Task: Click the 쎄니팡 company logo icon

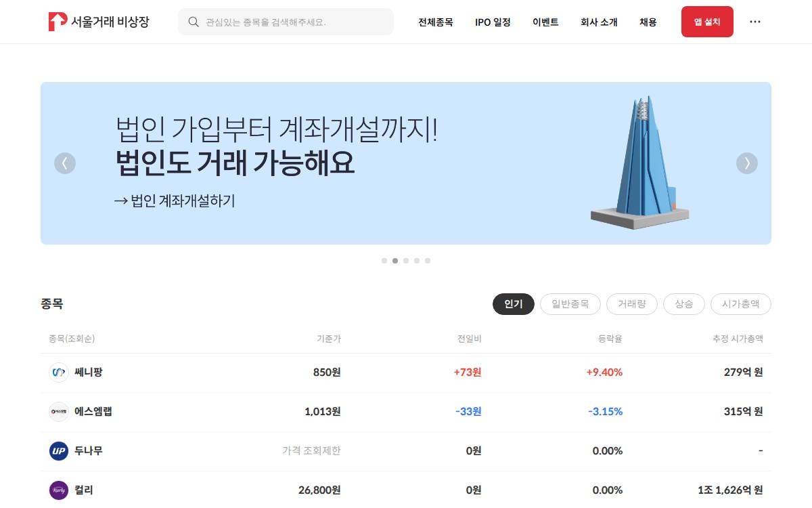Action: point(59,372)
